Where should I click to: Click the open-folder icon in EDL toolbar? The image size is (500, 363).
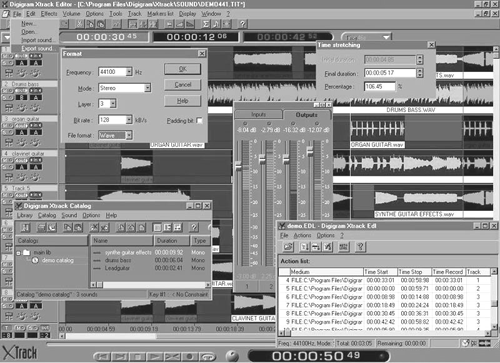[288, 247]
